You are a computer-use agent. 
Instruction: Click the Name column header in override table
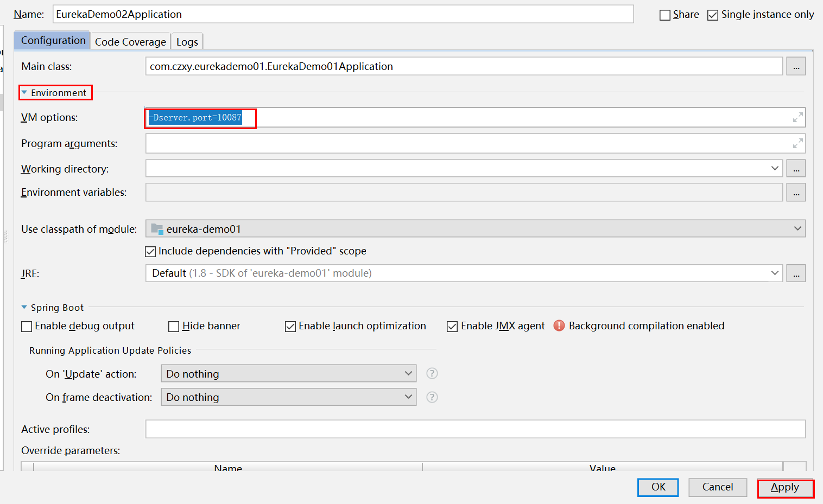pyautogui.click(x=228, y=467)
